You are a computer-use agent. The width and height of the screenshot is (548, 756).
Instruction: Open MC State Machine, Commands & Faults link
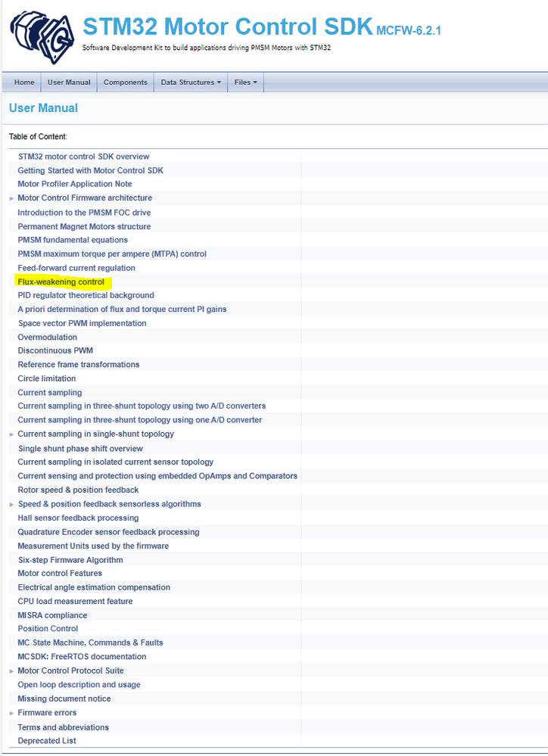(91, 642)
